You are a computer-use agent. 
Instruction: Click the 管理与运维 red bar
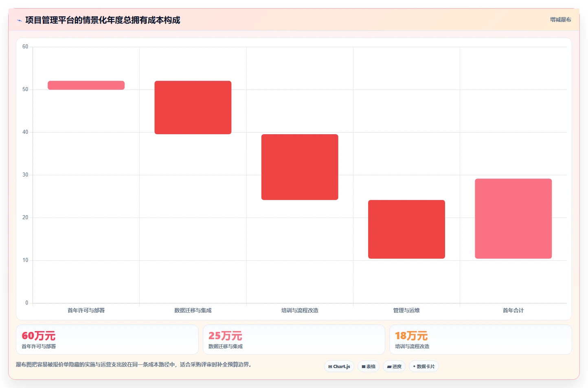[406, 229]
